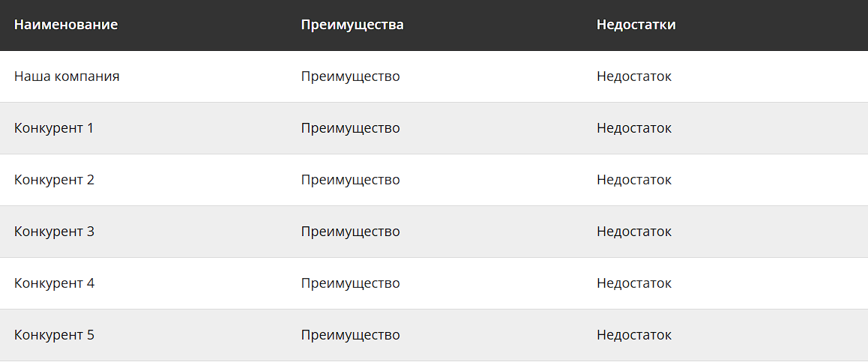Click Преимущество in the Конкурент 4 row

(350, 284)
